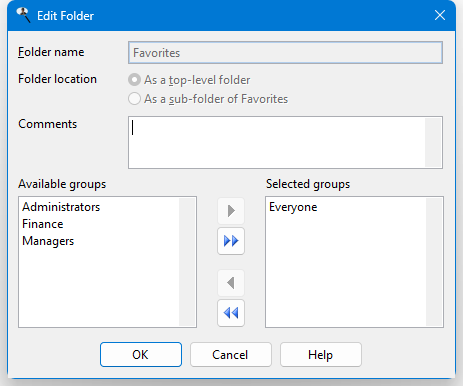Select Finance in Available groups

(43, 224)
